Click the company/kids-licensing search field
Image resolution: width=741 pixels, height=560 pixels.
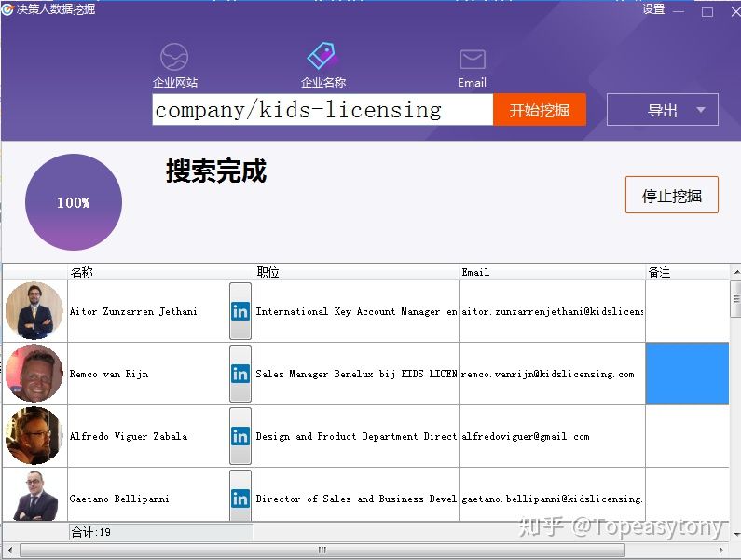322,109
